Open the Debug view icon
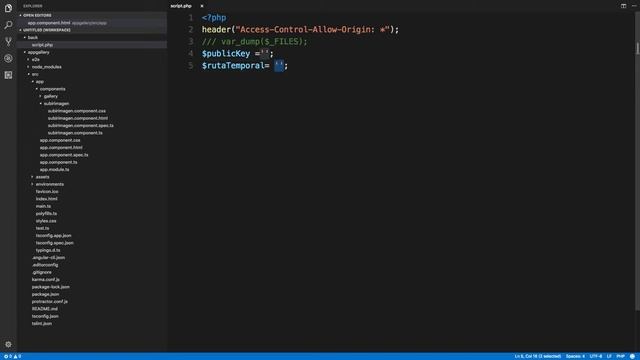 (x=8, y=58)
